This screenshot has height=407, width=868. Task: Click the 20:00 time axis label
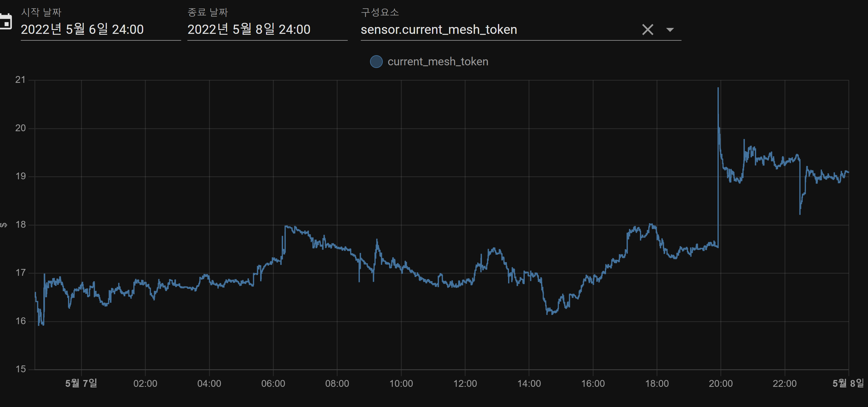720,384
